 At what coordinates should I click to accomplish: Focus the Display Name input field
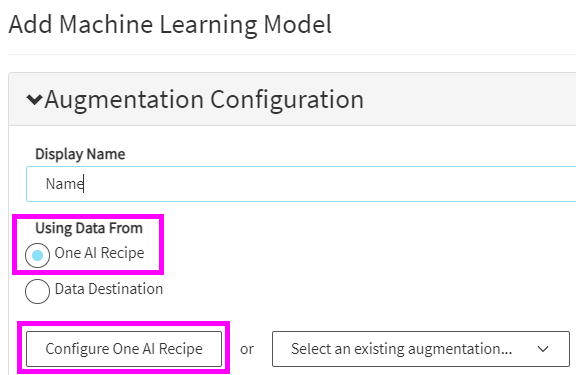coord(301,184)
